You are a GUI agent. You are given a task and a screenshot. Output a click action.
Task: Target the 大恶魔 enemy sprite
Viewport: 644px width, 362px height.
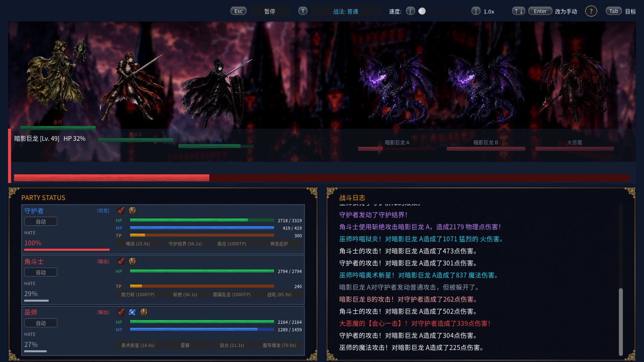click(574, 87)
